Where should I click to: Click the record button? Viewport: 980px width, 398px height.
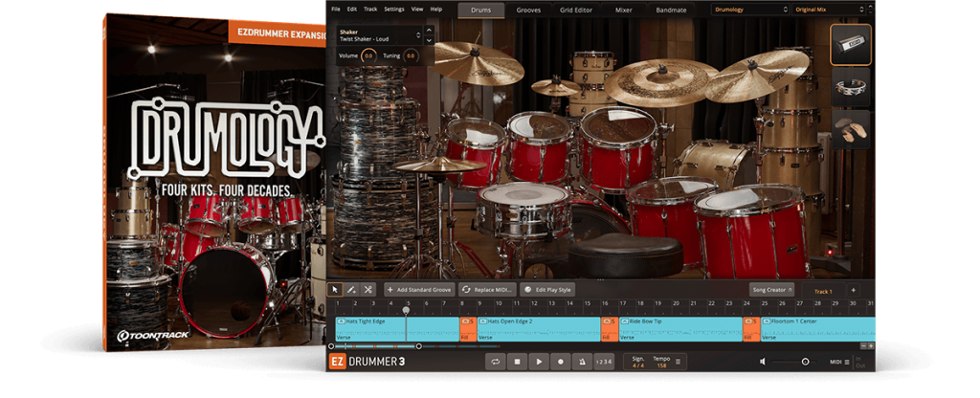[560, 361]
